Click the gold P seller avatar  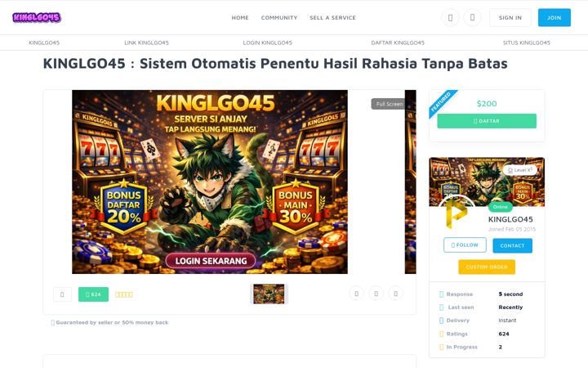pyautogui.click(x=457, y=215)
